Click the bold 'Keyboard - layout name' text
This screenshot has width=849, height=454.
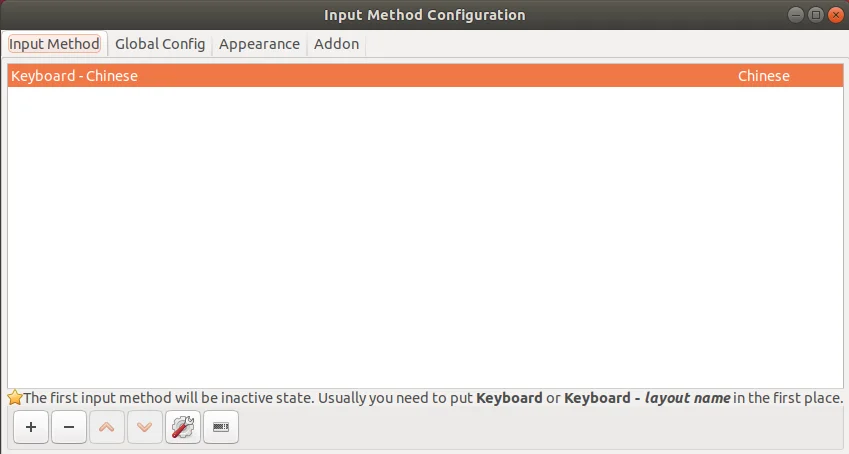[x=647, y=398]
